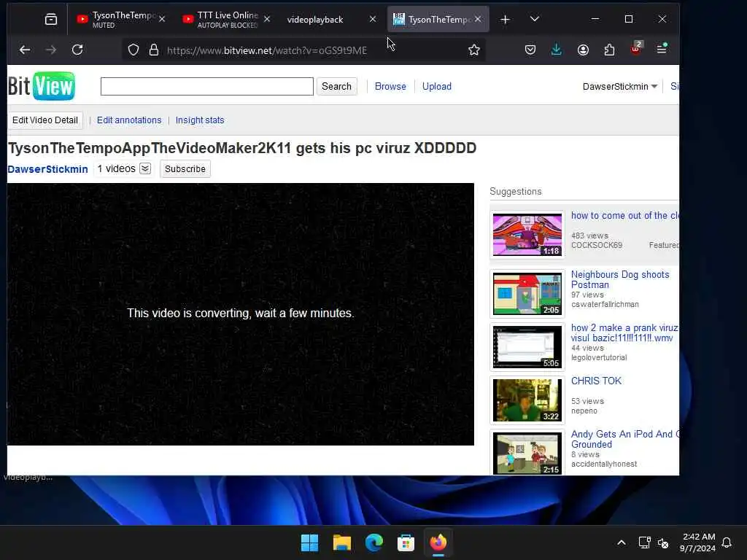Click the Firefox taskbar icon
The width and height of the screenshot is (747, 560).
(x=438, y=542)
